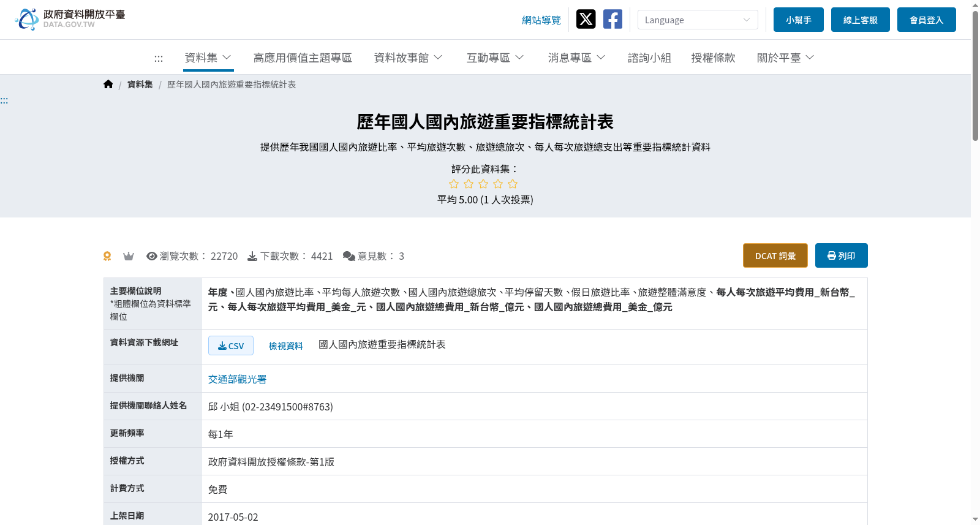
Task: Click the scrollbar down arrow
Action: 975,519
